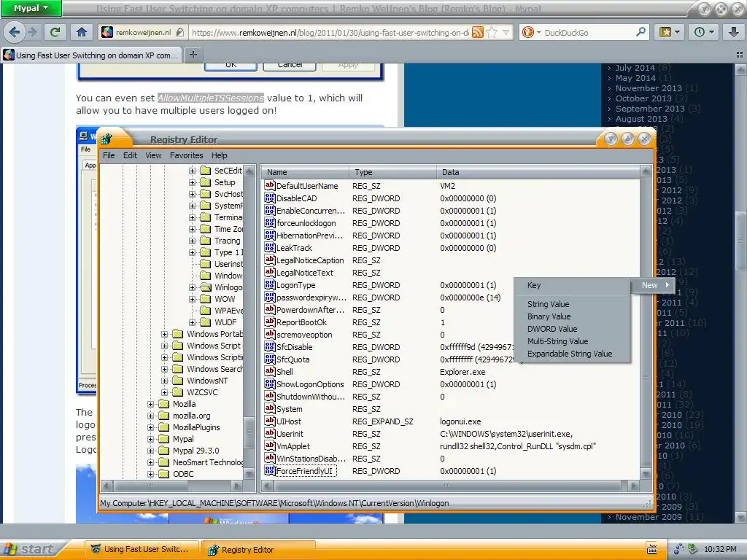
Task: Open the history clock toolbar button
Action: 704,32
